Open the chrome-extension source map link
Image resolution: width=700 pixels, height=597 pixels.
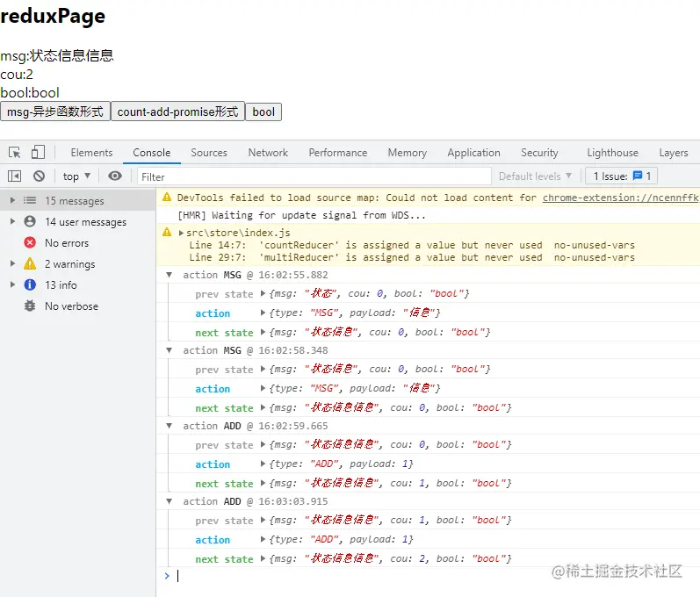pos(621,198)
